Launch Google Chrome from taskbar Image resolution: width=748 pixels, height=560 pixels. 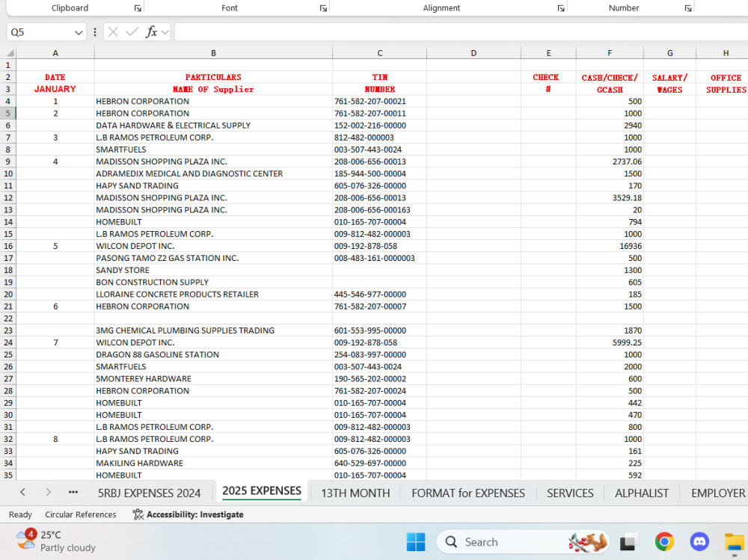pyautogui.click(x=664, y=542)
